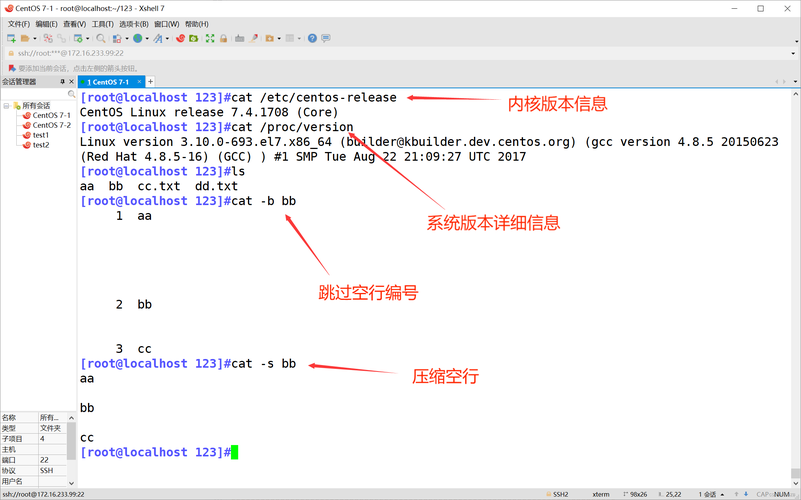Click the globe Encoding icon

click(x=137, y=38)
